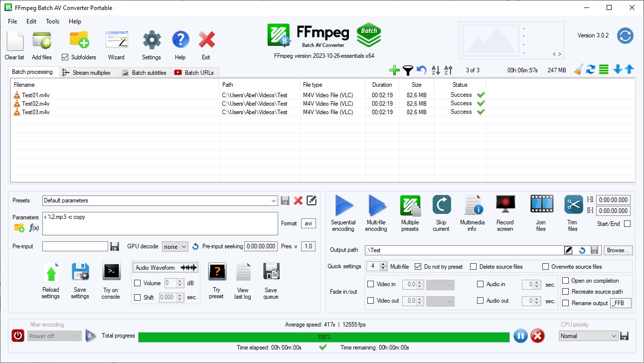Enable the Volume checkbox
Screen dimensions: 644x363
click(x=138, y=283)
